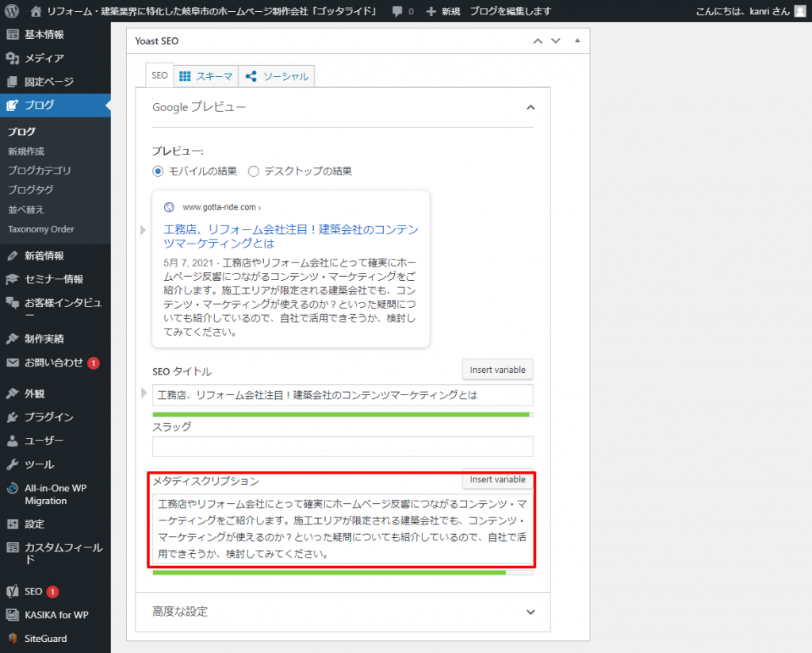Click Insert variable beside SEO タイトル
Viewport: 812px width, 653px height.
click(497, 370)
